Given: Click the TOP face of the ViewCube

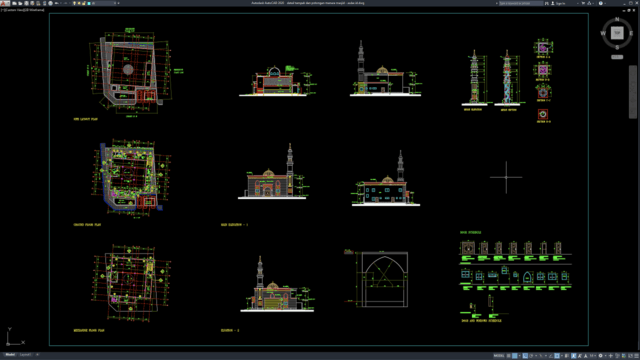Looking at the screenshot, I should (x=617, y=33).
